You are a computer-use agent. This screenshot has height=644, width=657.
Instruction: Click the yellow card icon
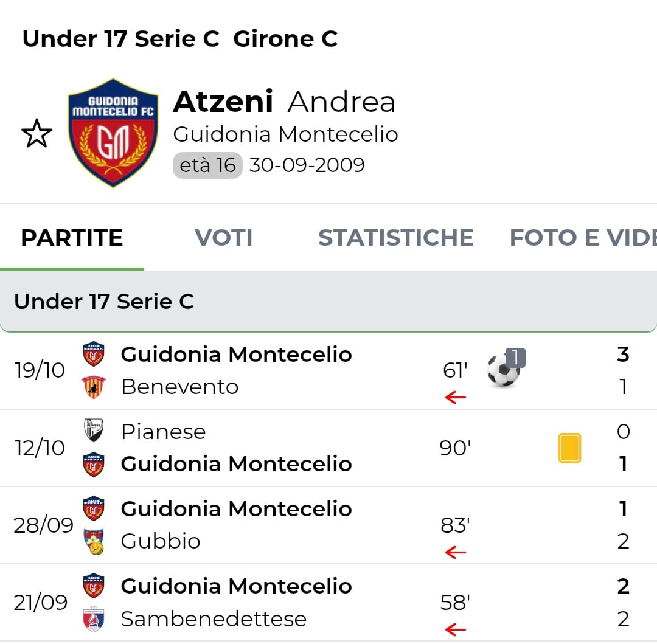click(569, 448)
